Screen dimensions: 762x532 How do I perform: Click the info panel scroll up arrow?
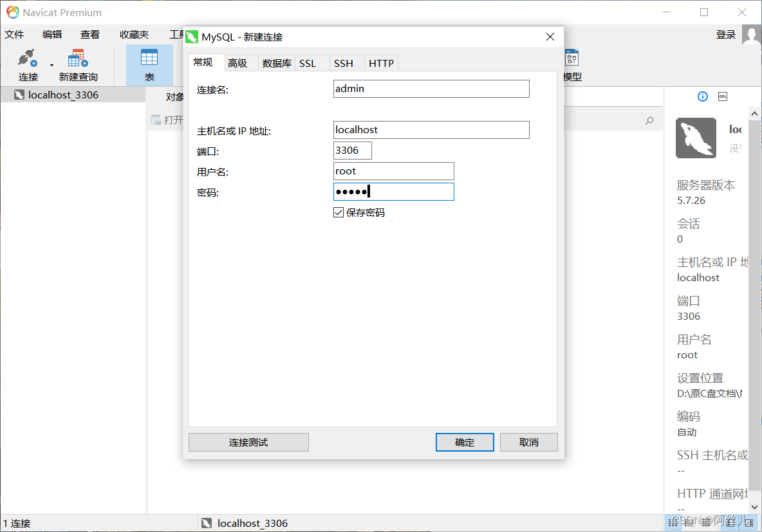(754, 114)
